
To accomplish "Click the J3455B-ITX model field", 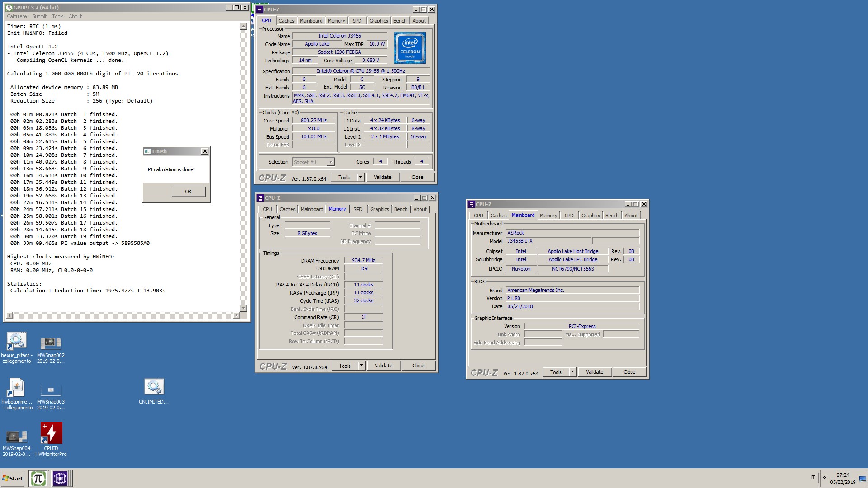I will tap(548, 241).
